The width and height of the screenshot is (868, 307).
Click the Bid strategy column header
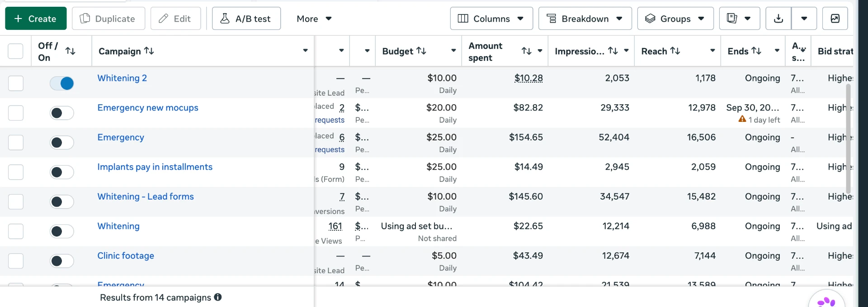coord(835,51)
